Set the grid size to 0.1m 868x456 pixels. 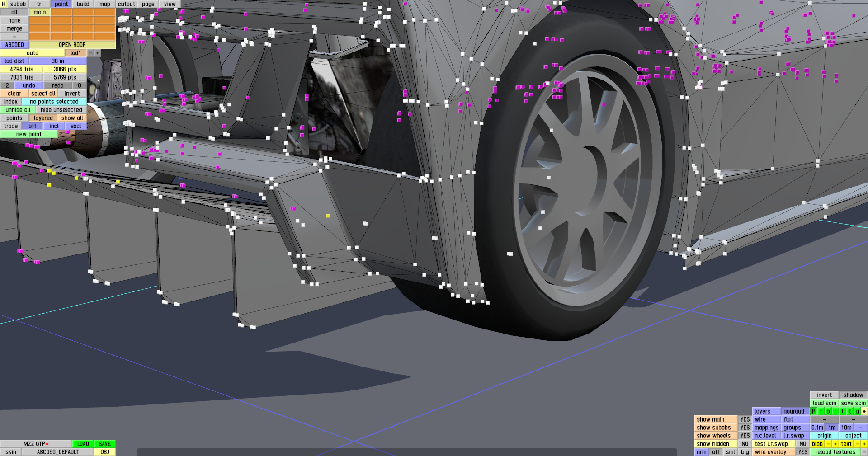tap(817, 428)
